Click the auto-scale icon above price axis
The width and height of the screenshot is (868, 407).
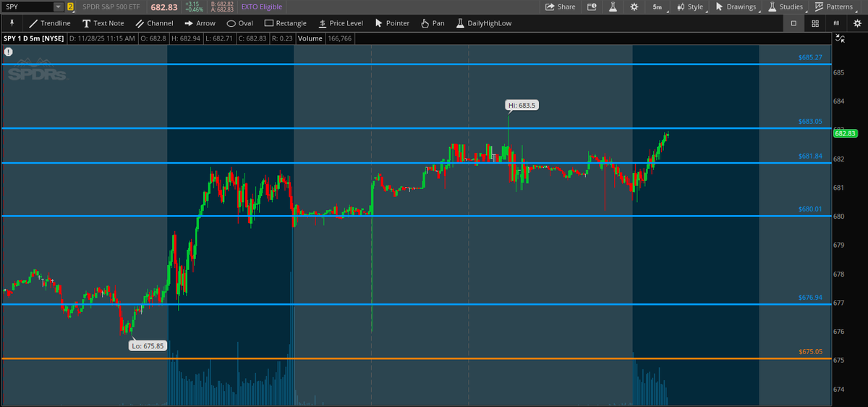(x=841, y=38)
